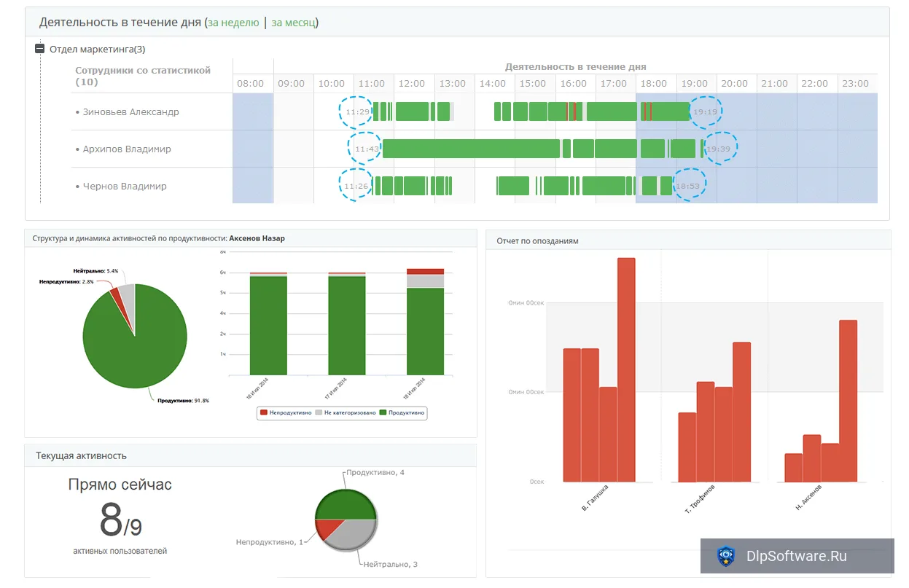Select employee Чернов Владимир
Image resolution: width=909 pixels, height=588 pixels.
(124, 187)
